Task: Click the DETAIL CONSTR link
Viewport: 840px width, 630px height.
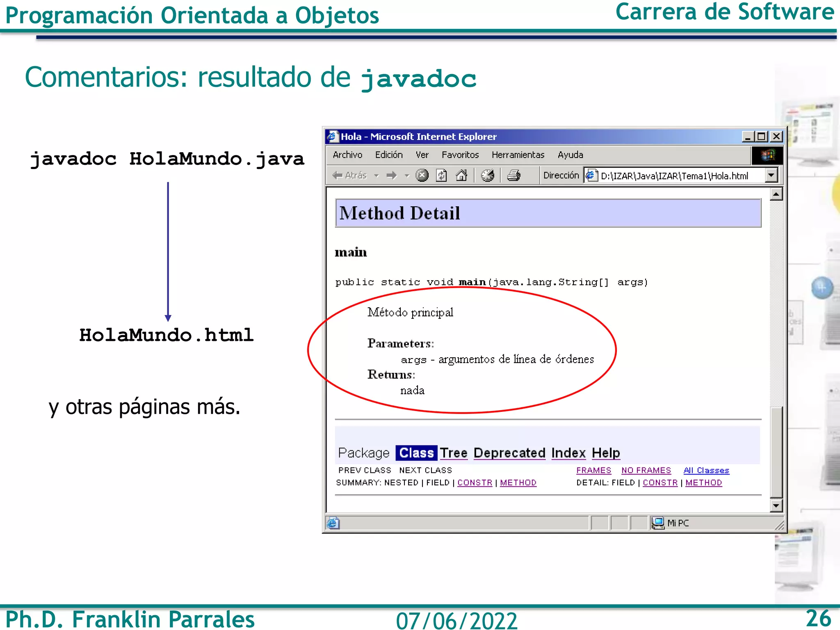Action: pos(660,483)
